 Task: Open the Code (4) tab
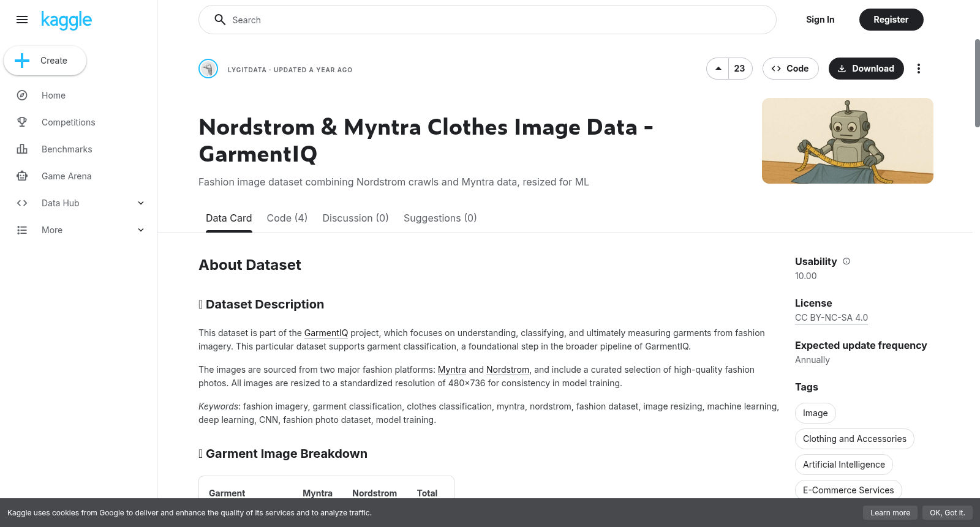click(x=287, y=218)
